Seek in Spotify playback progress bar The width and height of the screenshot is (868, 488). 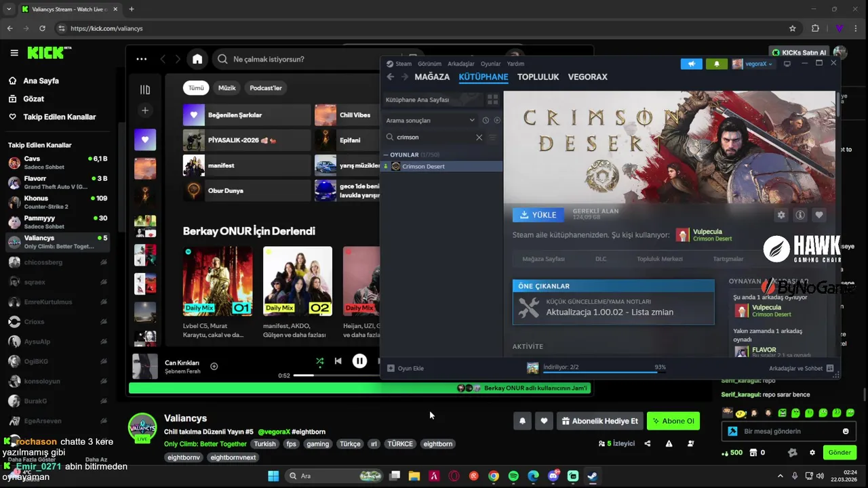coord(336,375)
